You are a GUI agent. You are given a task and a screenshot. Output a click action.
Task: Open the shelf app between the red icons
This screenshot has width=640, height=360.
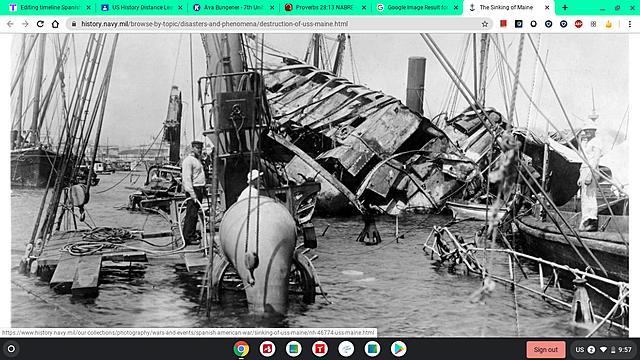pyautogui.click(x=293, y=349)
